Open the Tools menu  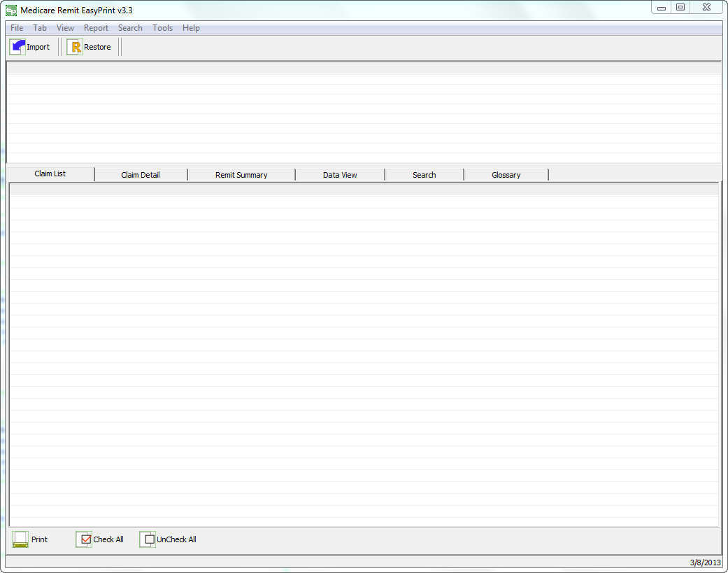click(162, 28)
